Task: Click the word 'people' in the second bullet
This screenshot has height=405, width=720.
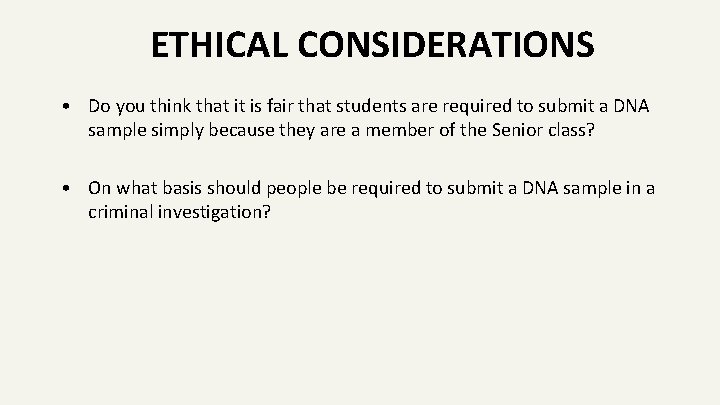Action: click(x=294, y=189)
